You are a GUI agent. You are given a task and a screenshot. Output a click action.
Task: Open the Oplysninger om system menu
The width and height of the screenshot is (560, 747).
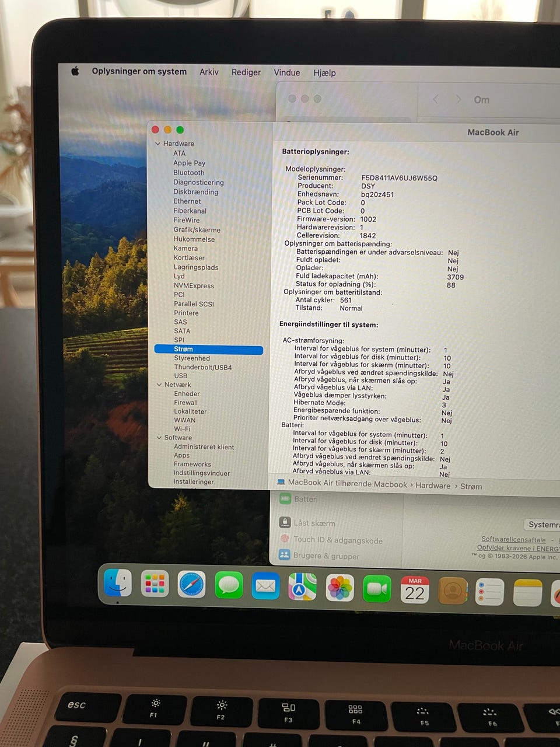click(x=139, y=71)
